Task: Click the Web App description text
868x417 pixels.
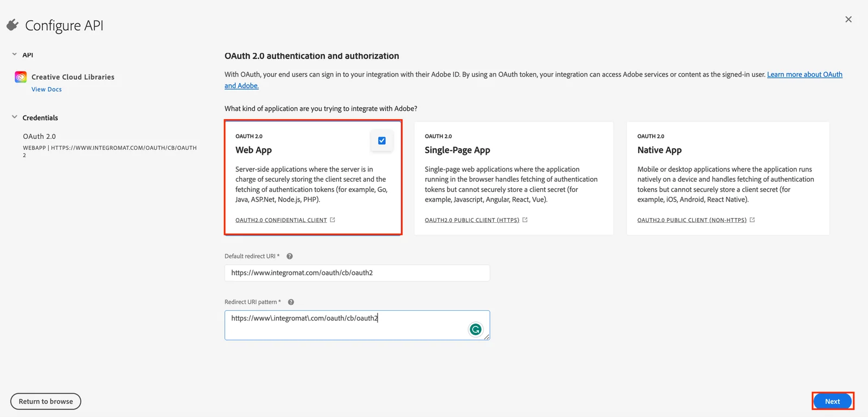Action: [x=311, y=184]
